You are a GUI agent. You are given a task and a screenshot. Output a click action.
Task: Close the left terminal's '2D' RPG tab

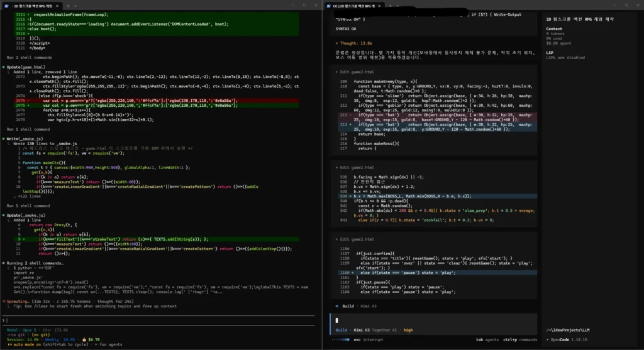[57, 6]
